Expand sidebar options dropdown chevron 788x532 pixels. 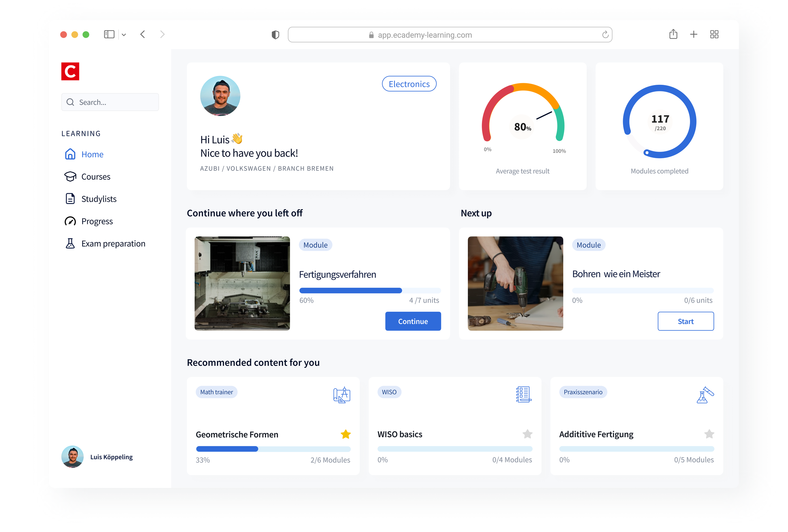(x=124, y=35)
